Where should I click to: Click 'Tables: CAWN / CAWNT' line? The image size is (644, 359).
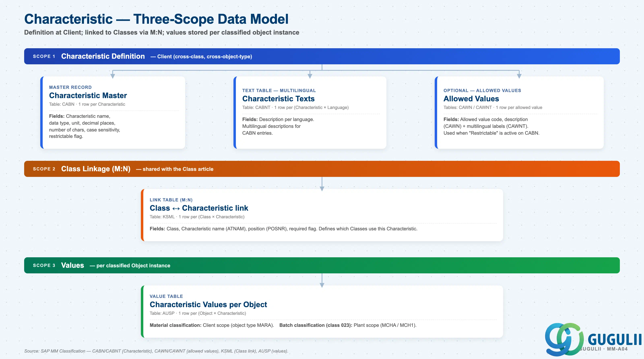tap(493, 108)
